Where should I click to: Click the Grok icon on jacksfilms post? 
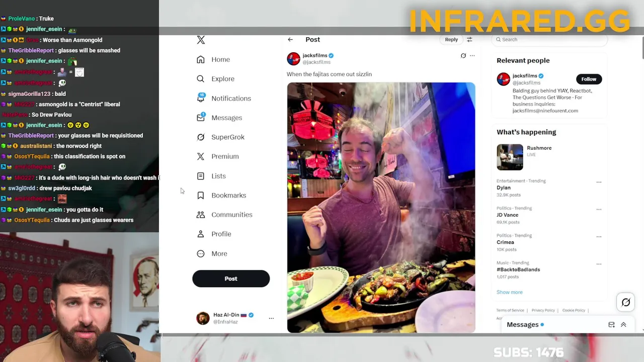click(x=463, y=56)
